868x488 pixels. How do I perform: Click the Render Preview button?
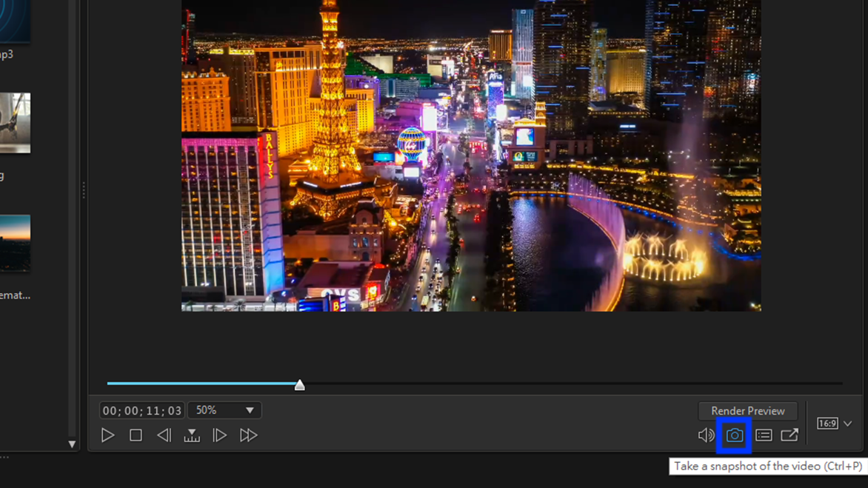coord(748,411)
